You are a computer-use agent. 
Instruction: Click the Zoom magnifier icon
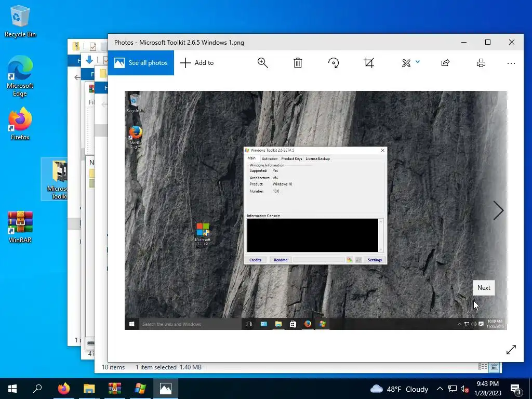tap(262, 63)
